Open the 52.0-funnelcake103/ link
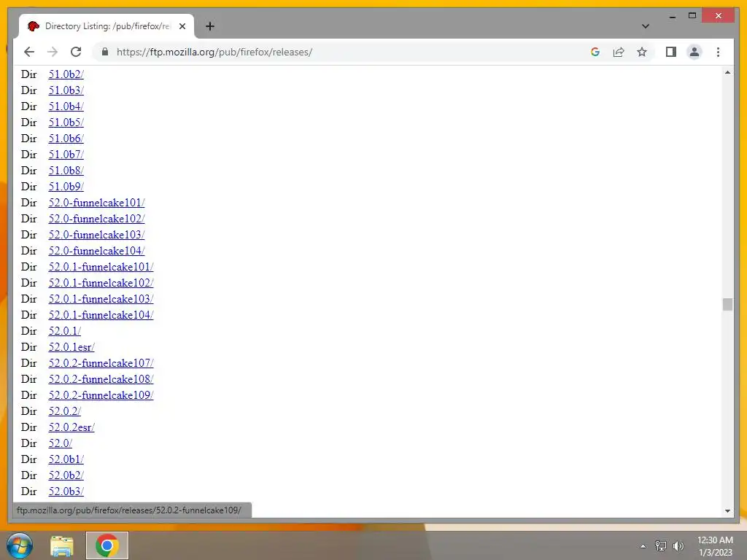This screenshot has width=747, height=560. point(96,235)
